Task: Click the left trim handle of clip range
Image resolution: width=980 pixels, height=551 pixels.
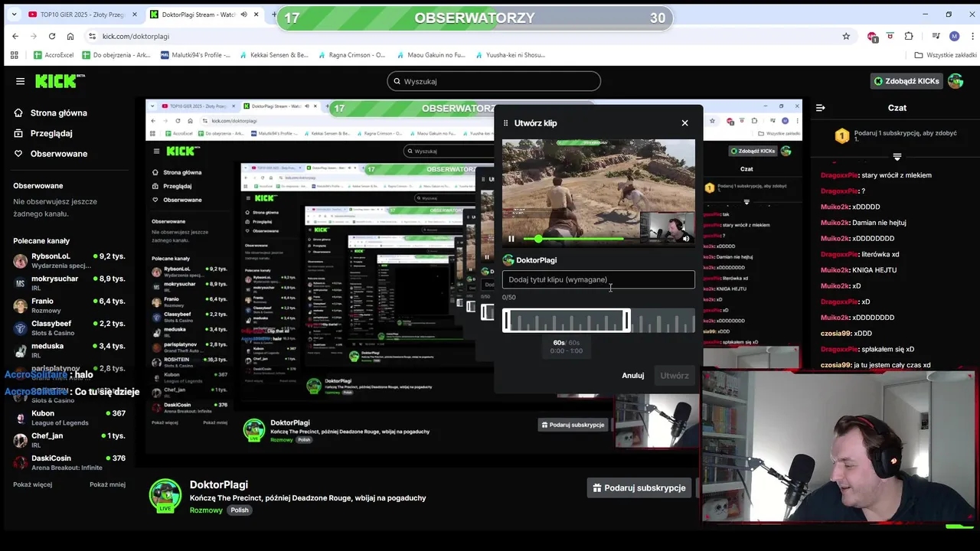Action: 506,321
